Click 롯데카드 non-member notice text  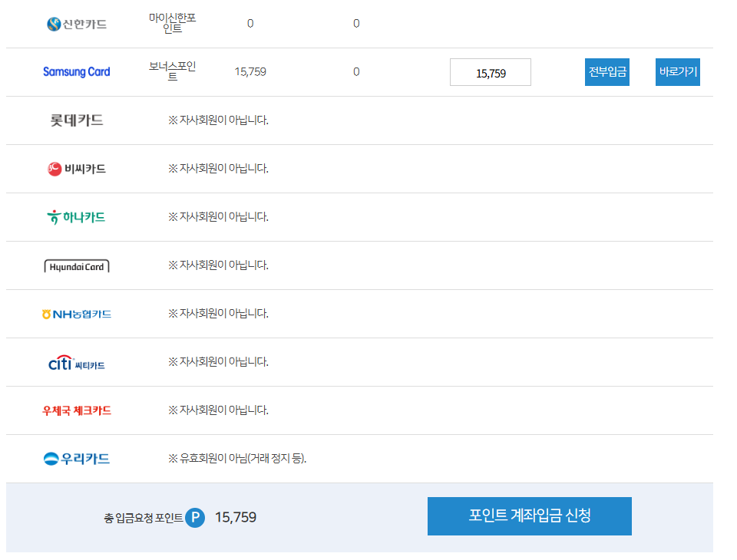(218, 120)
